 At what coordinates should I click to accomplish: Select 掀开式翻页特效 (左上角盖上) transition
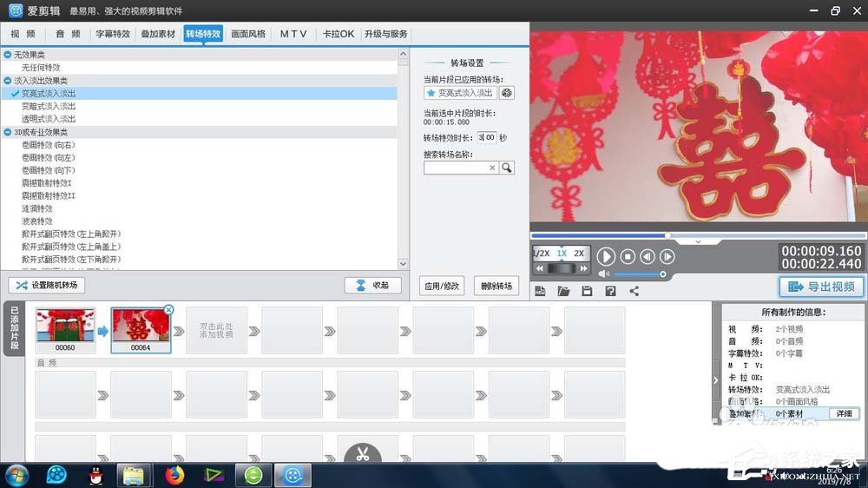(71, 247)
